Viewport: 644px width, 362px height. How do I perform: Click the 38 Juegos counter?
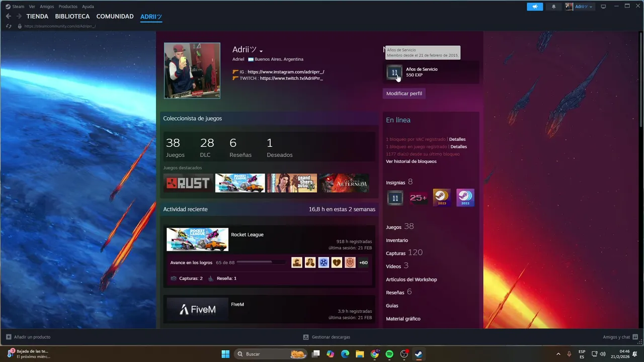click(175, 148)
